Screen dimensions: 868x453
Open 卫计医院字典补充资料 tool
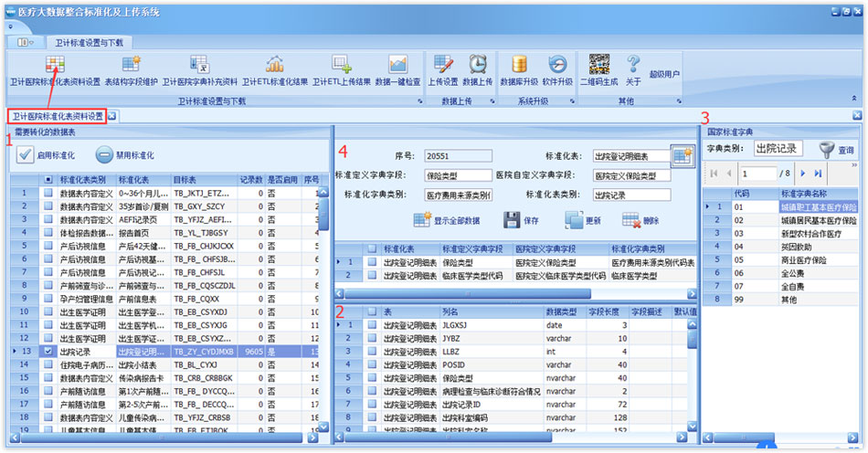click(x=199, y=71)
